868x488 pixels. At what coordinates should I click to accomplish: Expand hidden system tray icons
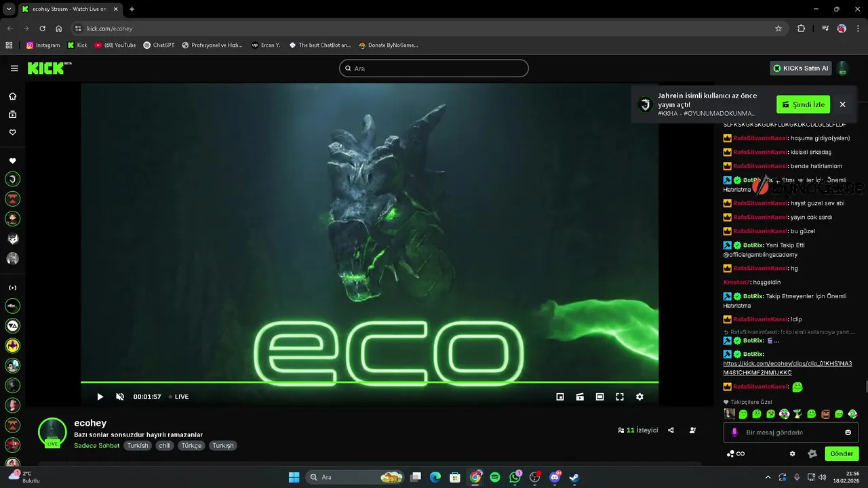pyautogui.click(x=768, y=477)
